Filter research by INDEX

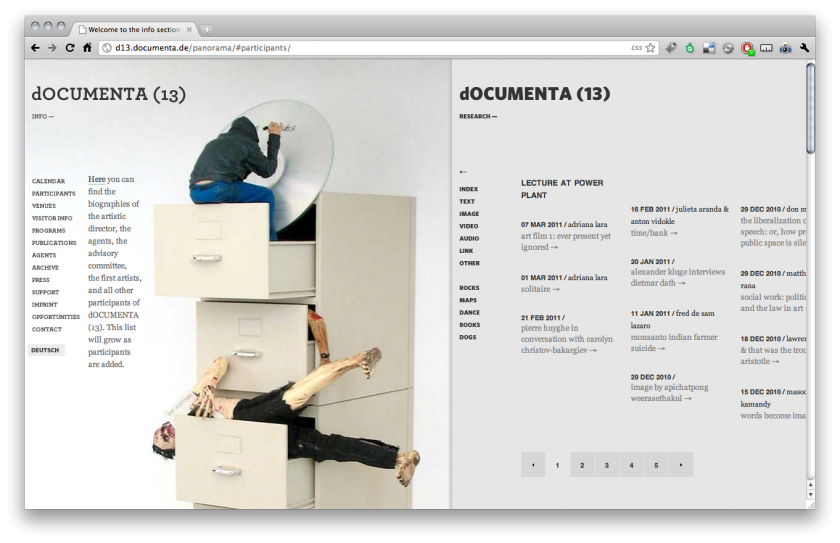tap(468, 189)
